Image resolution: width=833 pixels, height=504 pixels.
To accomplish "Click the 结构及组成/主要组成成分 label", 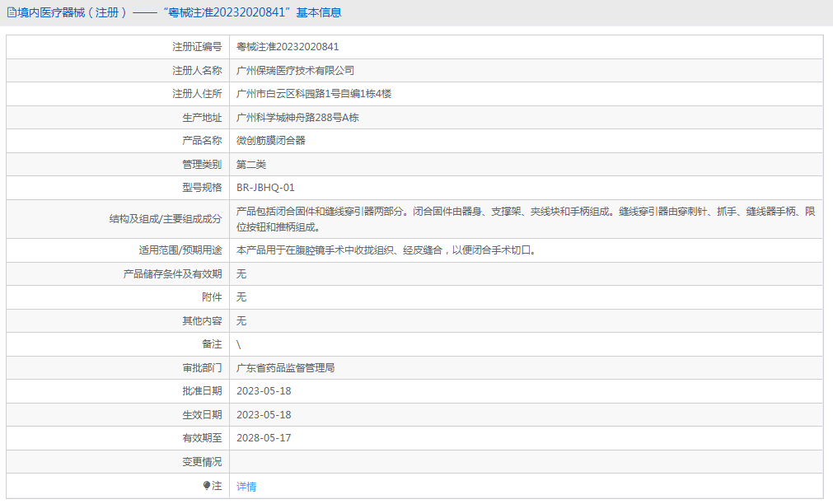I will pyautogui.click(x=166, y=219).
